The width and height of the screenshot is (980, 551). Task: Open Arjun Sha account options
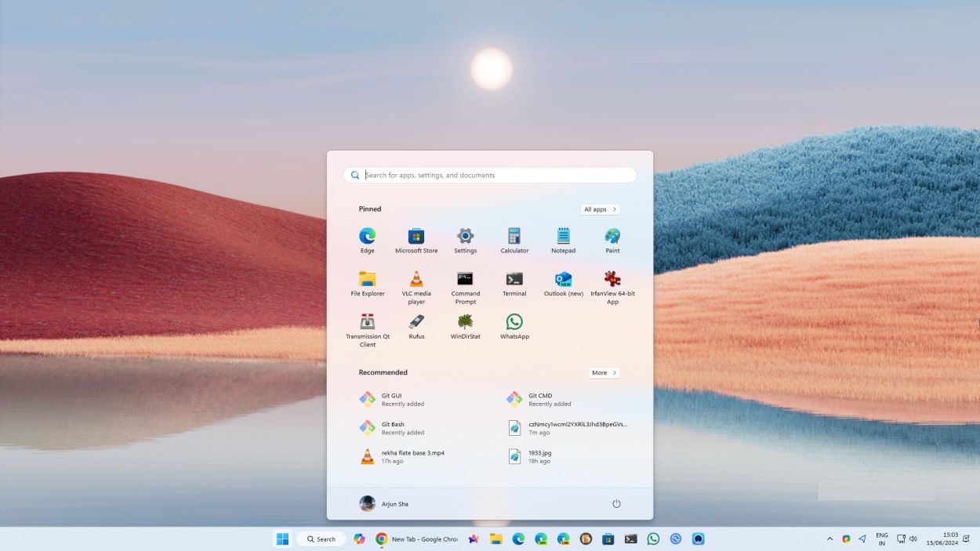click(385, 504)
